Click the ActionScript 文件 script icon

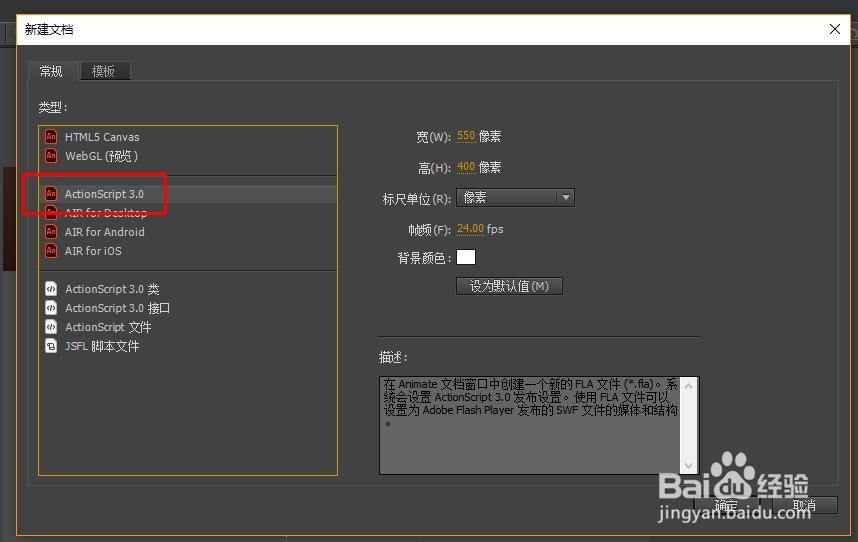point(51,327)
